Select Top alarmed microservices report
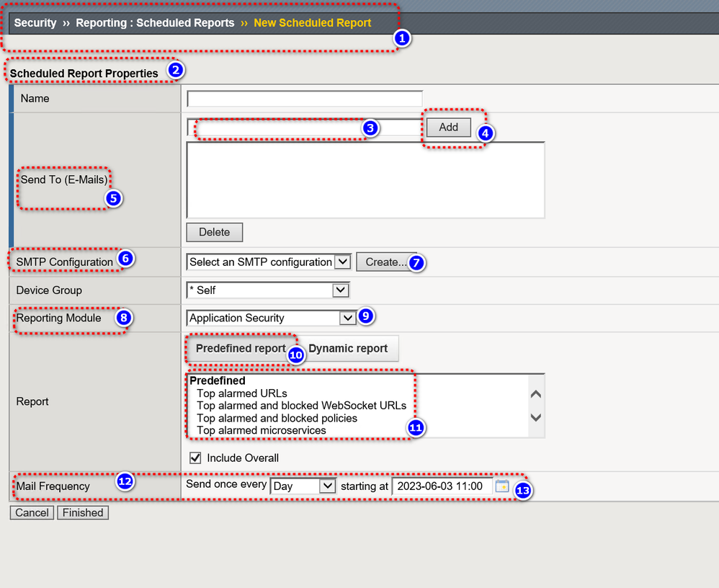 point(262,430)
